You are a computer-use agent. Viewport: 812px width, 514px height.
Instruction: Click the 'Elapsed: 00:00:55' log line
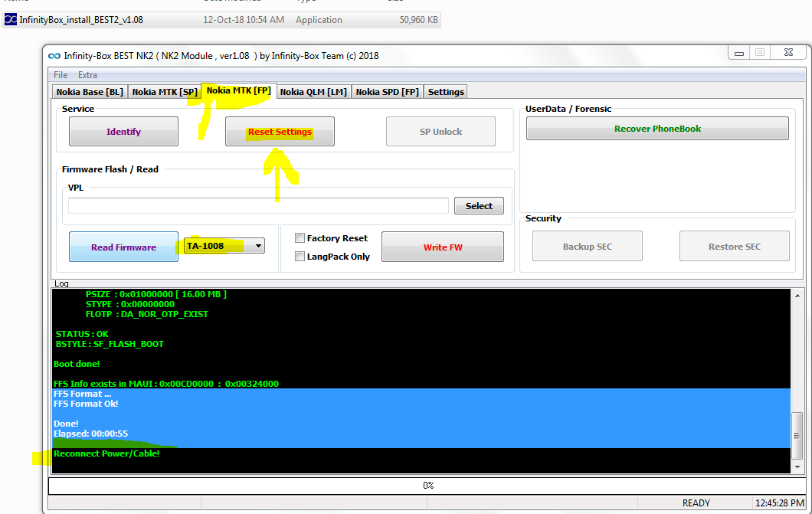(90, 434)
